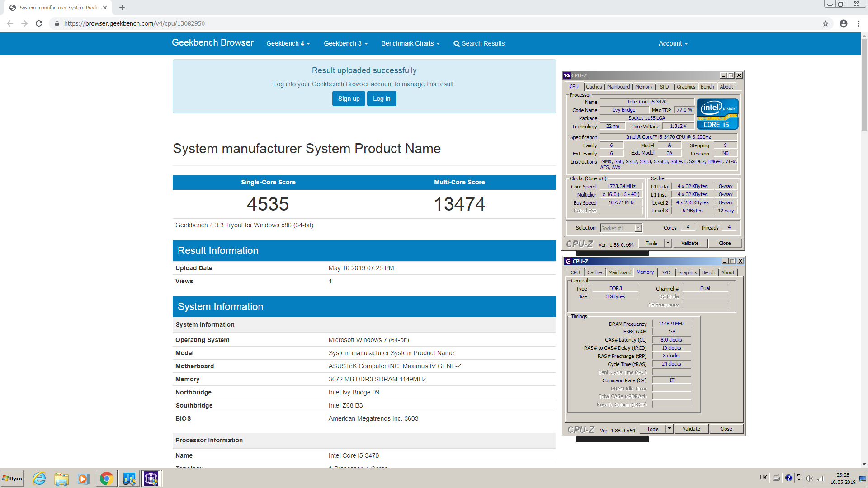Open Bench tab in upper CPU-Z window
The height and width of the screenshot is (488, 868).
coord(707,87)
